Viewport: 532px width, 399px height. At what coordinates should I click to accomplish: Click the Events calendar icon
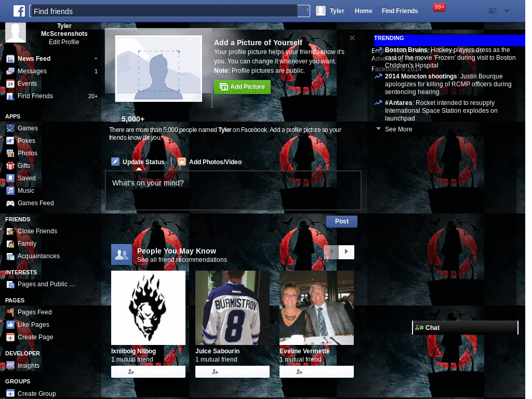(10, 84)
